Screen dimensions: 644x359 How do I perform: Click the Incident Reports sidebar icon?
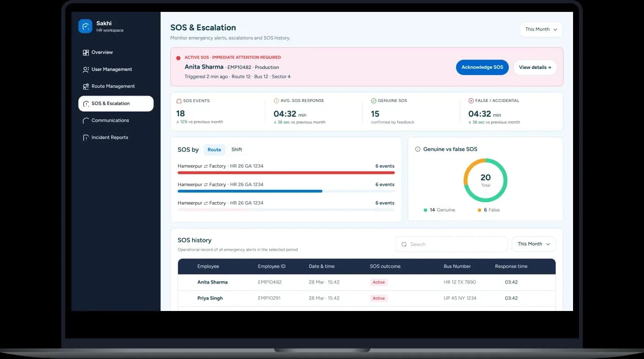click(x=86, y=138)
